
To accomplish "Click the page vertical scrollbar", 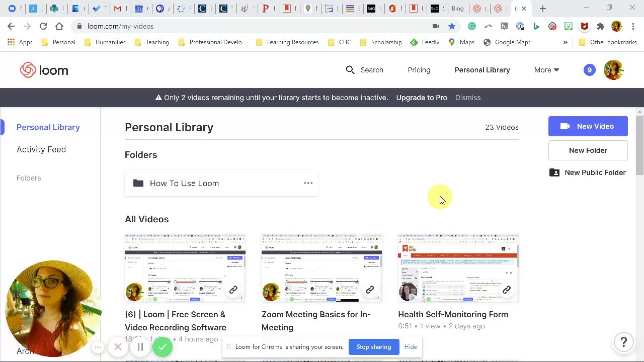I will pos(639,146).
